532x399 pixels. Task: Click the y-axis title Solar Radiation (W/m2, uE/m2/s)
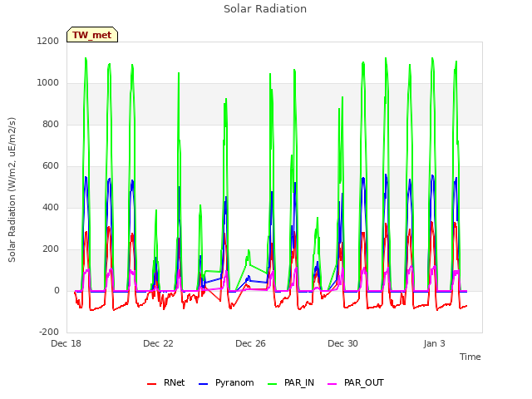[12, 190]
